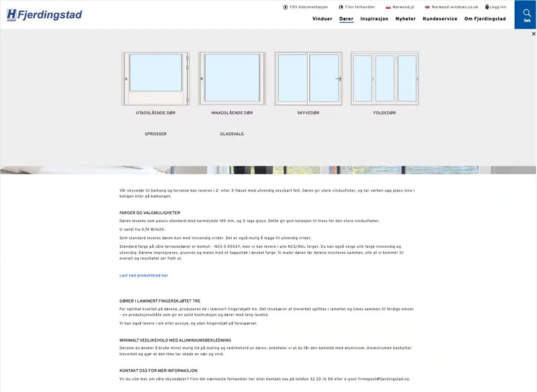The width and height of the screenshot is (537, 392).
Task: Close the Dører dropdown panel with the X
Action: click(533, 34)
